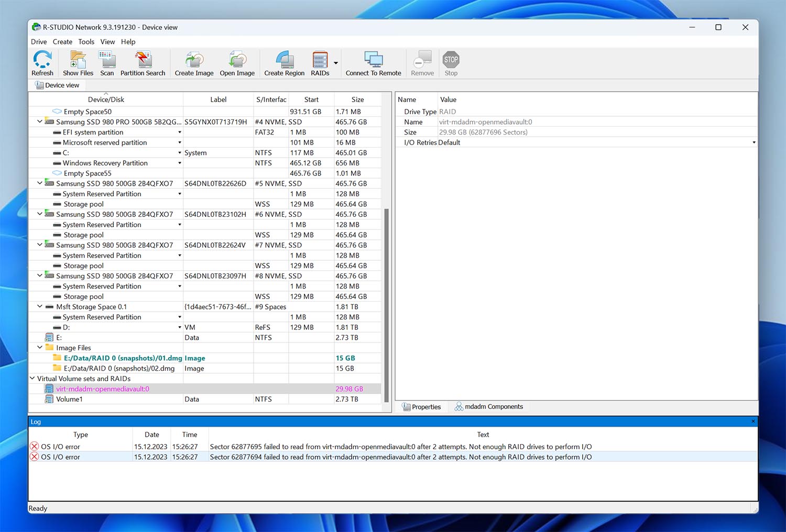Click the log Type column header
Viewport: 786px width, 532px height.
pyautogui.click(x=81, y=435)
